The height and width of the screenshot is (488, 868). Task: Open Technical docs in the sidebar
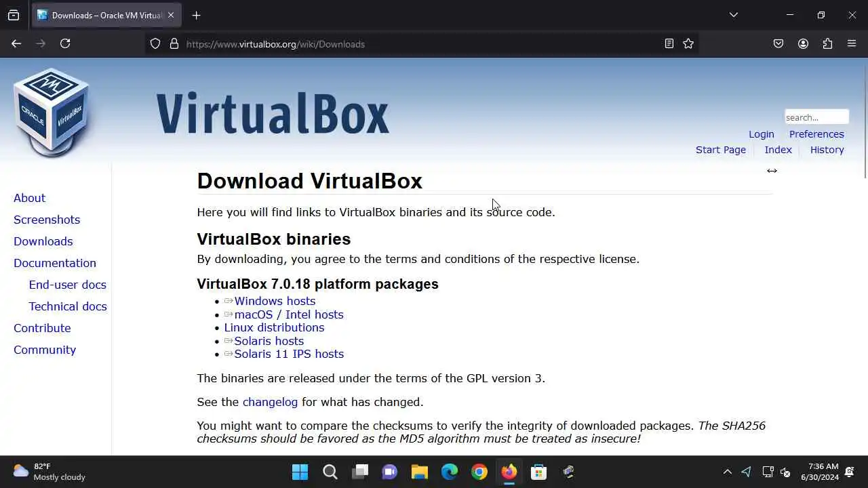pyautogui.click(x=67, y=306)
